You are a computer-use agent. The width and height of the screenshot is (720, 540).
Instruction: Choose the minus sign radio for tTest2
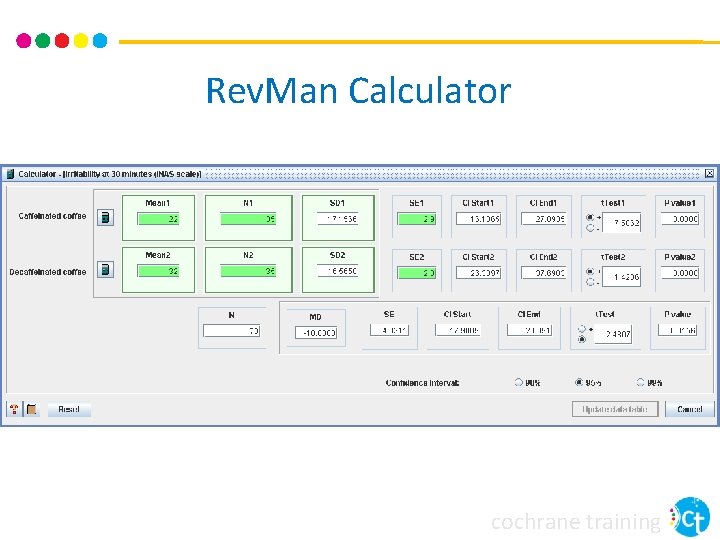click(590, 282)
